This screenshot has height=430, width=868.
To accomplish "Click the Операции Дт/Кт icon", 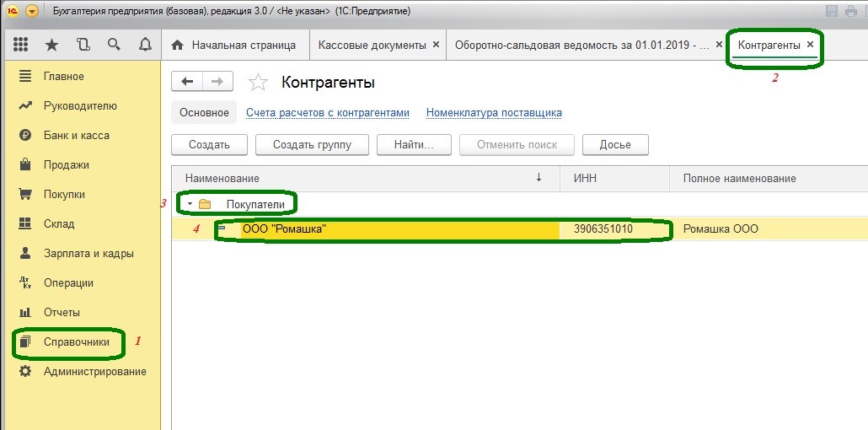I will pos(25,282).
